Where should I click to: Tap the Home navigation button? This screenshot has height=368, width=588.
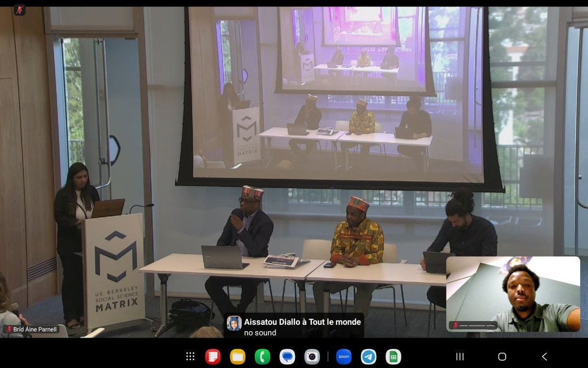(502, 357)
